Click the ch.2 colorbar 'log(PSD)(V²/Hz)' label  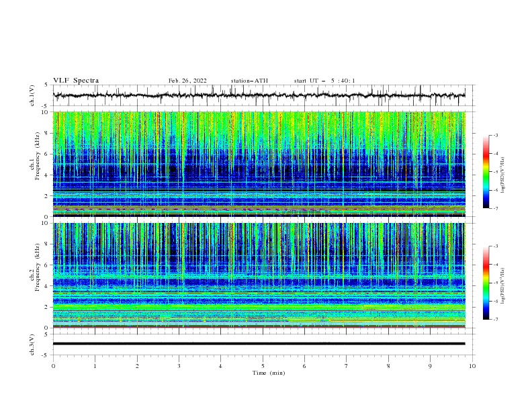click(503, 285)
